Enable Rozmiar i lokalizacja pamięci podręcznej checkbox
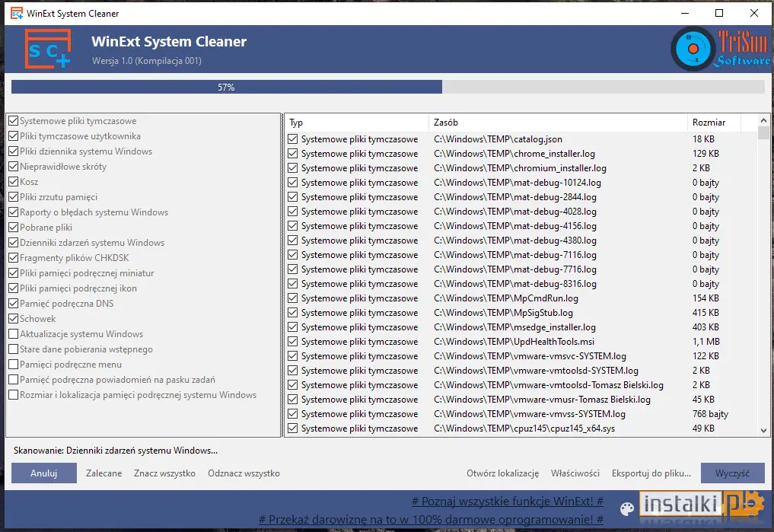Image resolution: width=774 pixels, height=532 pixels. click(14, 395)
